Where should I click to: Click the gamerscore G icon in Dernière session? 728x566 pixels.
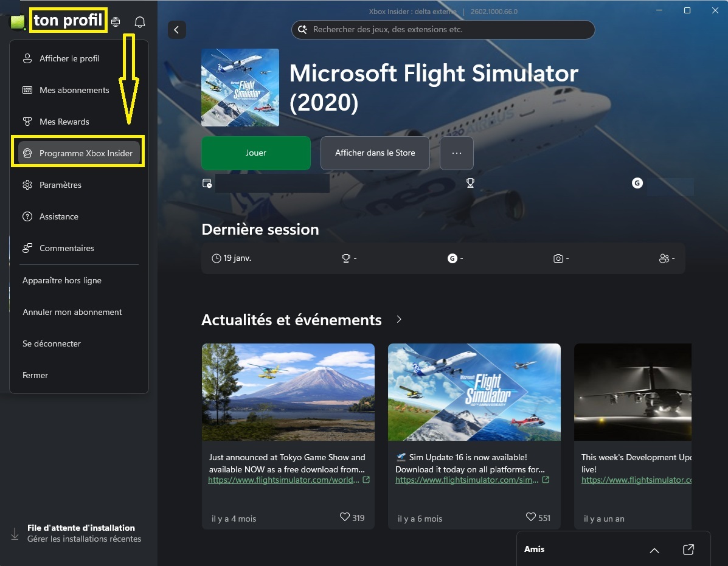(452, 258)
